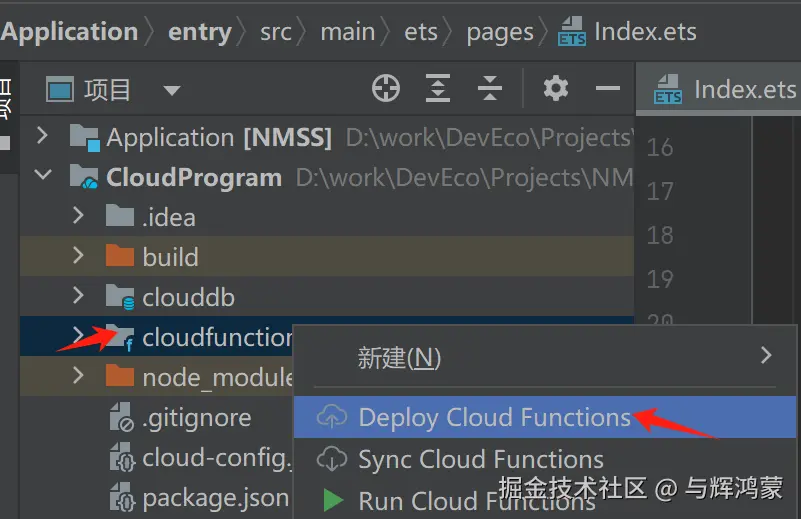Screen dimensions: 801x519
Task: Click the .idea folder icon
Action: [x=120, y=216]
